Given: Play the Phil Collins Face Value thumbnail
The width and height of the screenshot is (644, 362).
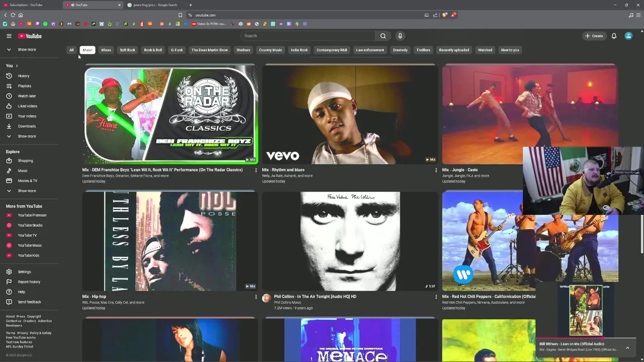Looking at the screenshot, I should click(350, 241).
